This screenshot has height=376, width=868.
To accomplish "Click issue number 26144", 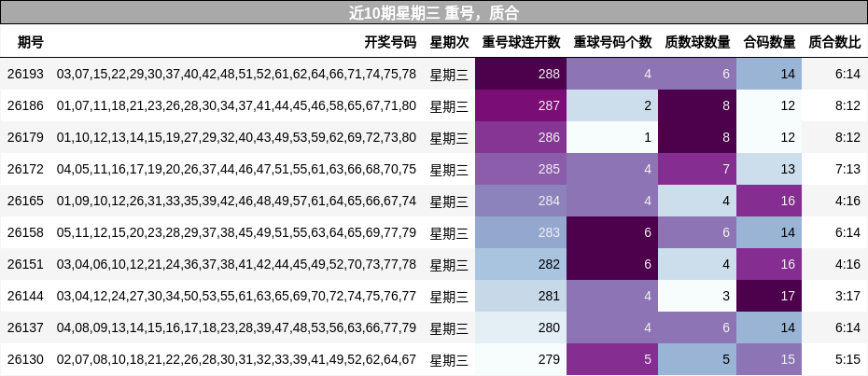I will pos(25,296).
